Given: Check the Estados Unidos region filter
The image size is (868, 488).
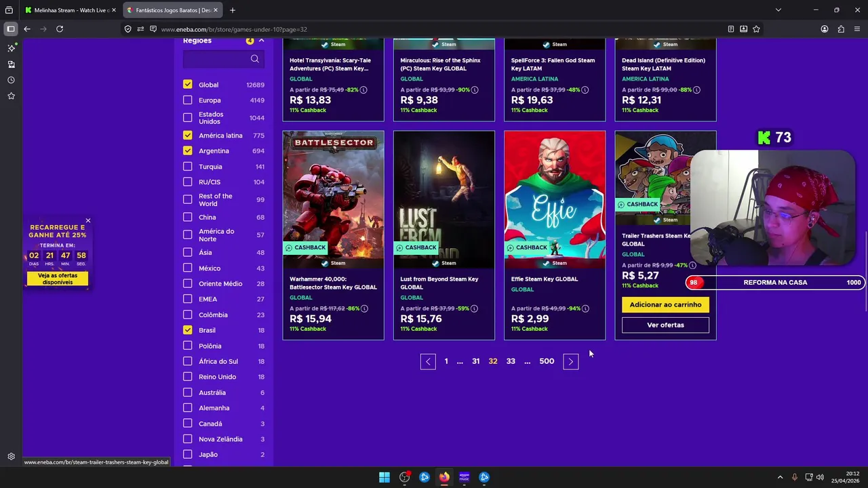Looking at the screenshot, I should point(187,118).
